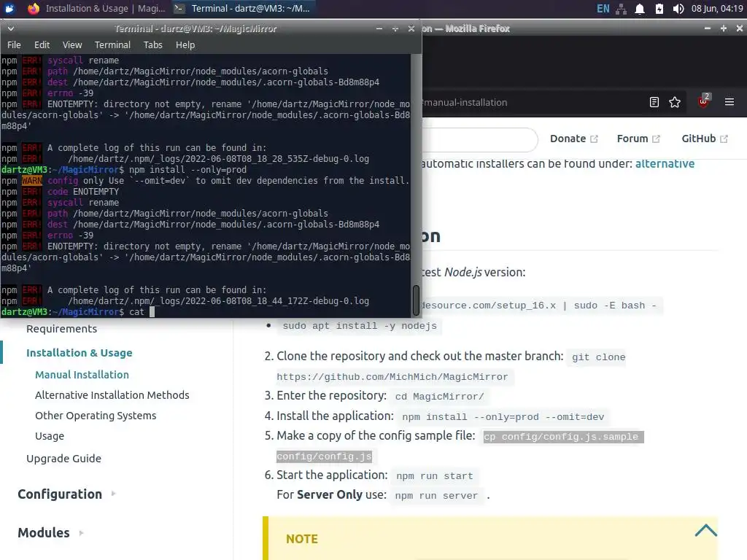Open Usage sidebar item
This screenshot has width=747, height=560.
(50, 436)
